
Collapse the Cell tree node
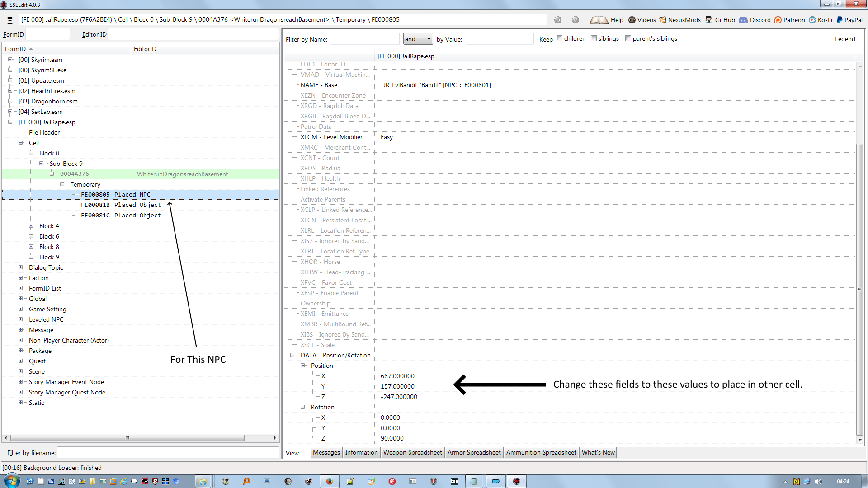20,143
